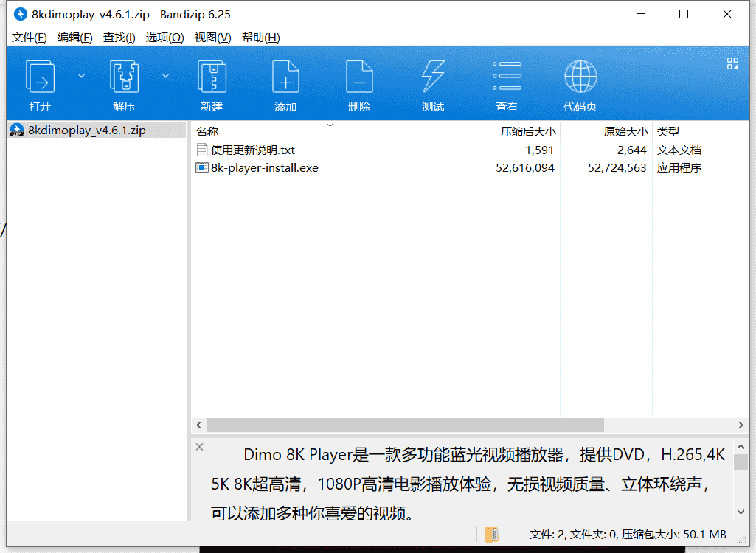Image resolution: width=756 pixels, height=553 pixels.
Task: Click the archive icon in status bar
Action: 492,535
